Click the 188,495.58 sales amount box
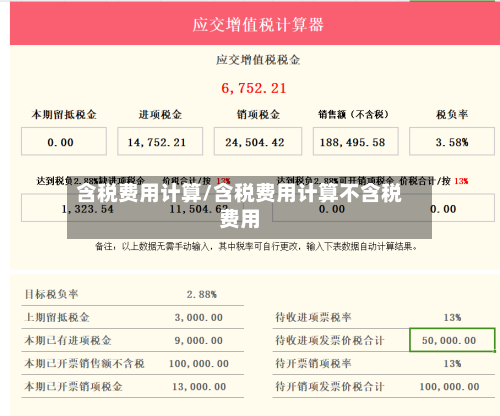 356,141
